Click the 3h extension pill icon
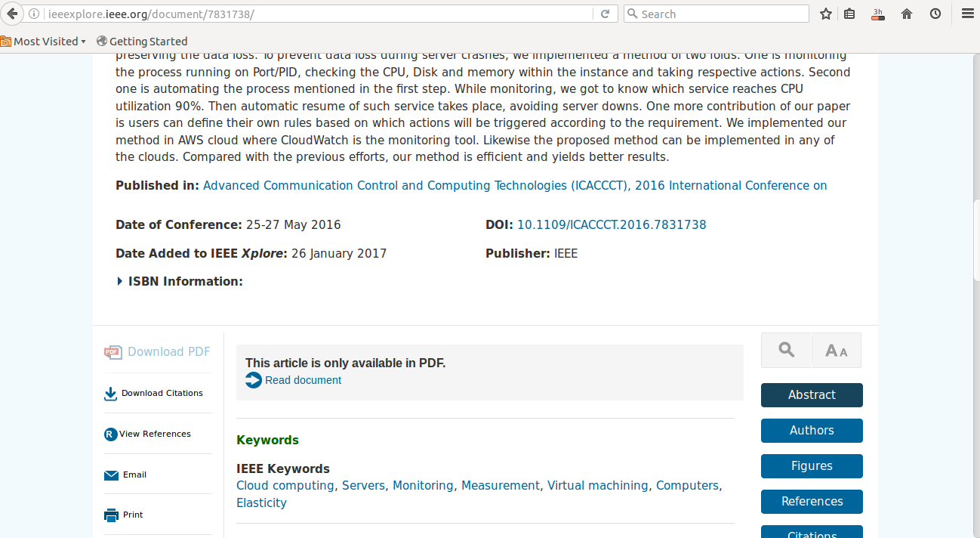Image resolution: width=980 pixels, height=538 pixels. coord(877,14)
